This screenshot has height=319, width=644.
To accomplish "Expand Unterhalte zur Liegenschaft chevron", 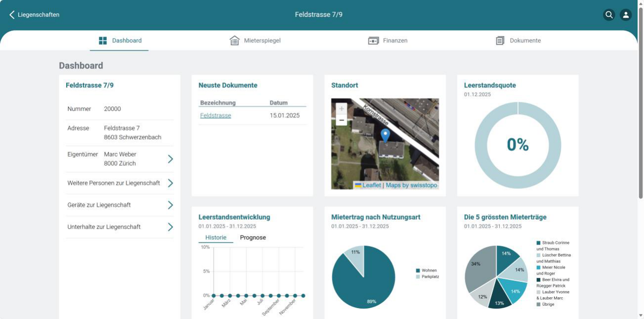I will pos(170,227).
